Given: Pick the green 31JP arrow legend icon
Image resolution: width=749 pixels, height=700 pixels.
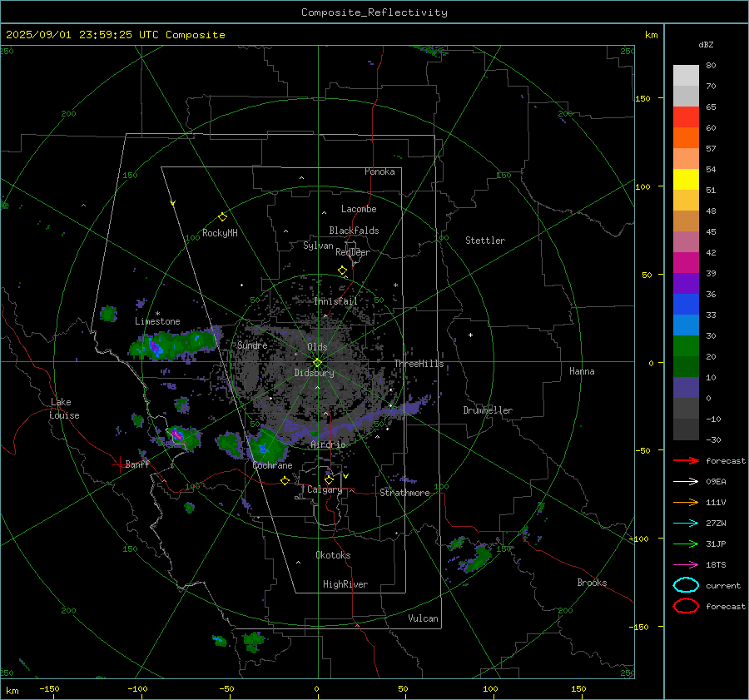Looking at the screenshot, I should click(686, 544).
